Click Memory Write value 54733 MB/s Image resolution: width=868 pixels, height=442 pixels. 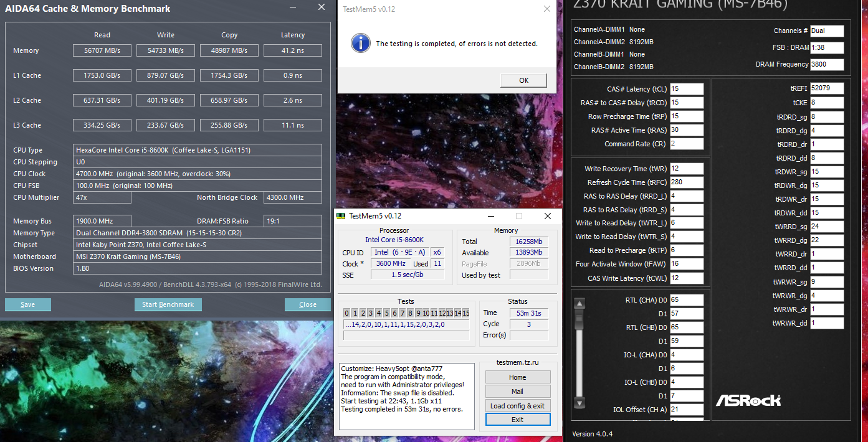[166, 50]
